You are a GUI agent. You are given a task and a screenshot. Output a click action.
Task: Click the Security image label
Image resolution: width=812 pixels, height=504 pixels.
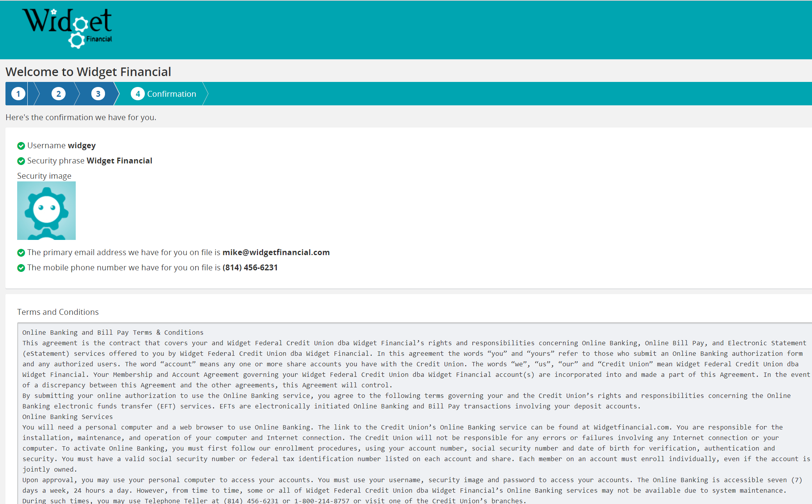44,176
